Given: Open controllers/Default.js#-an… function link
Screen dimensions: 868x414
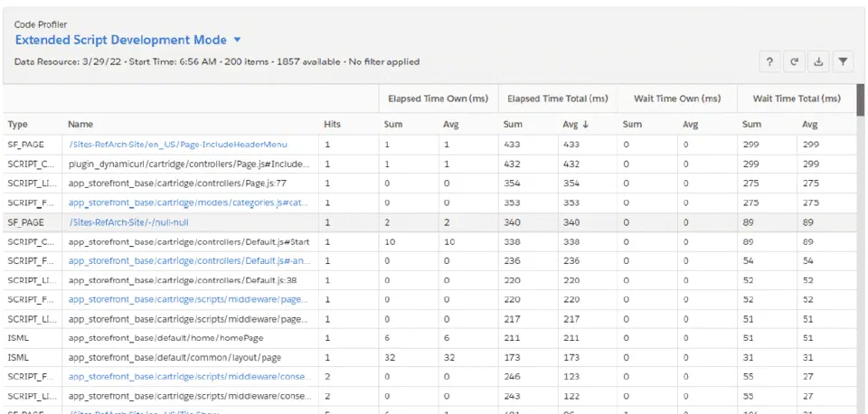Looking at the screenshot, I should 189,260.
